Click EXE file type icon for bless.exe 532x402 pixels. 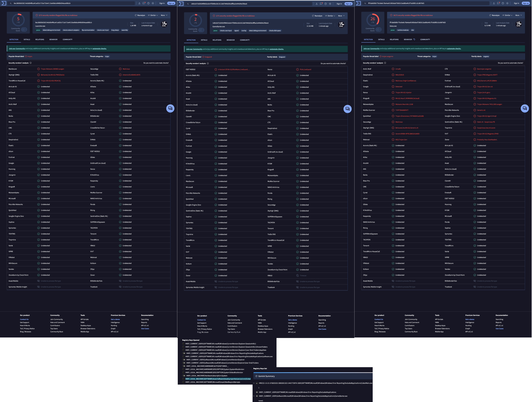tap(519, 24)
